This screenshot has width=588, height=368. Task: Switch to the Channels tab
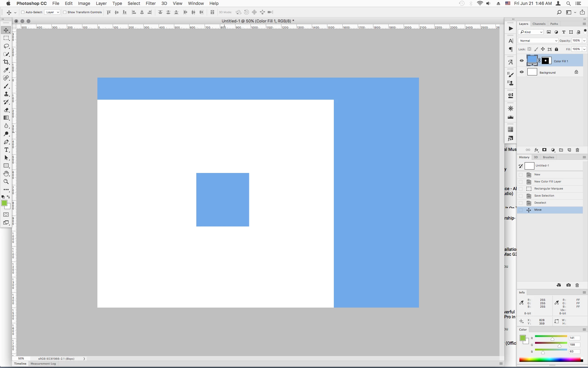(539, 24)
